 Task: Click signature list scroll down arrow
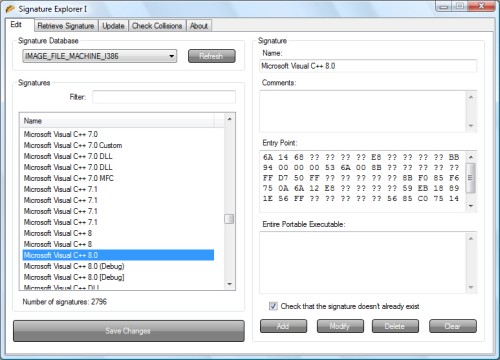(x=229, y=284)
